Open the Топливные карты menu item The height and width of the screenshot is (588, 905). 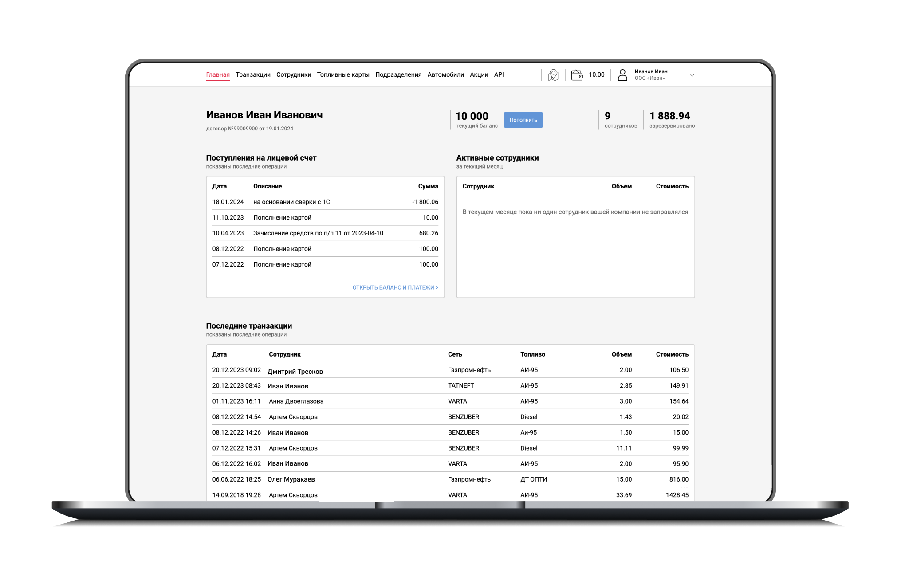(x=343, y=75)
